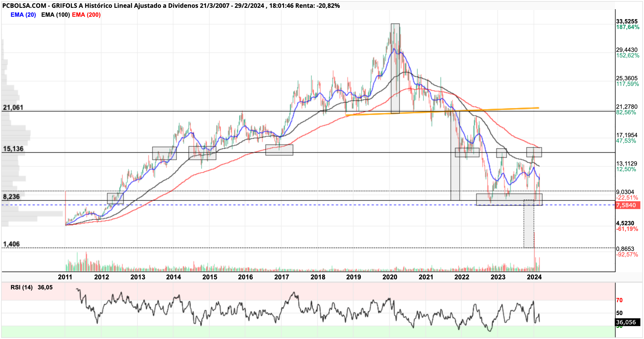Viewport: 644px width, 339px height.
Task: Click the 2019 year label on time axis
Action: (354, 277)
